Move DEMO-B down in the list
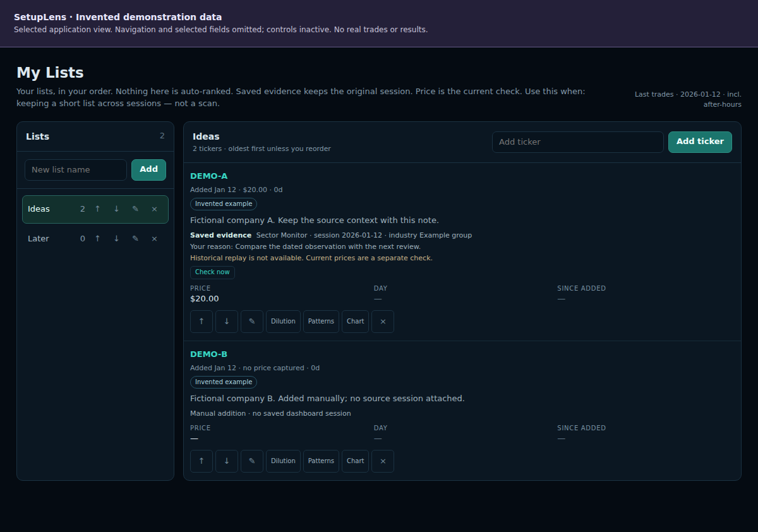 227,461
